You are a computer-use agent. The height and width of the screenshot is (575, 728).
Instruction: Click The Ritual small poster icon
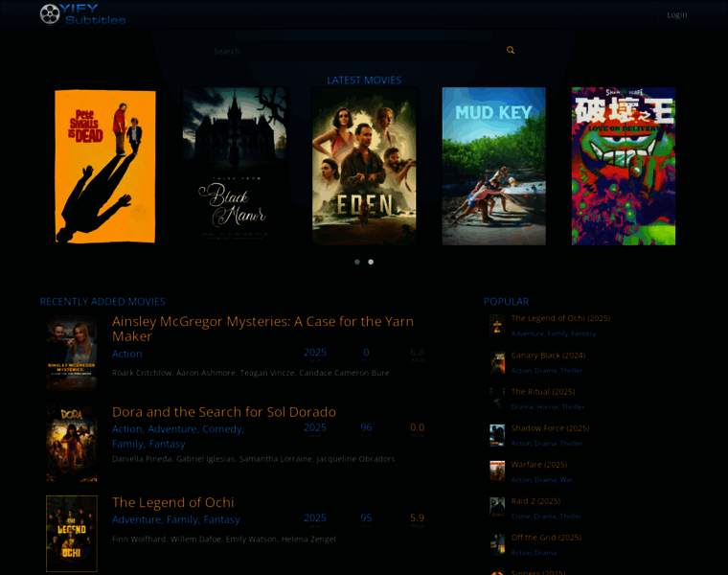click(x=497, y=400)
